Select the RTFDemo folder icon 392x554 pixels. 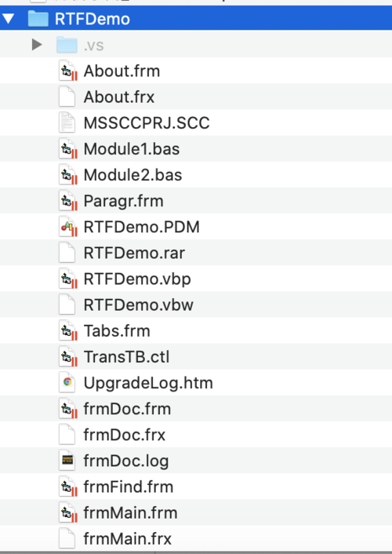click(38, 18)
